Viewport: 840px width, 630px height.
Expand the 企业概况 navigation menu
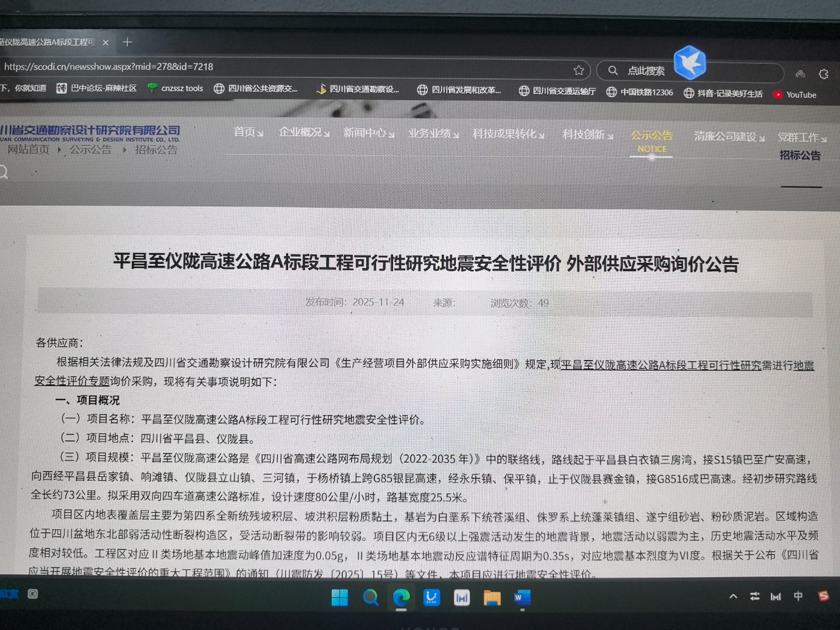pyautogui.click(x=304, y=132)
